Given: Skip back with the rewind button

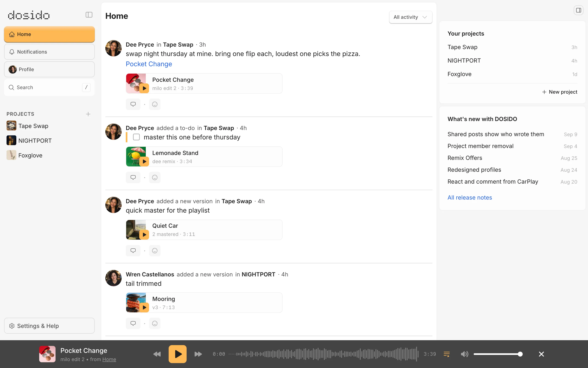Looking at the screenshot, I should point(157,354).
